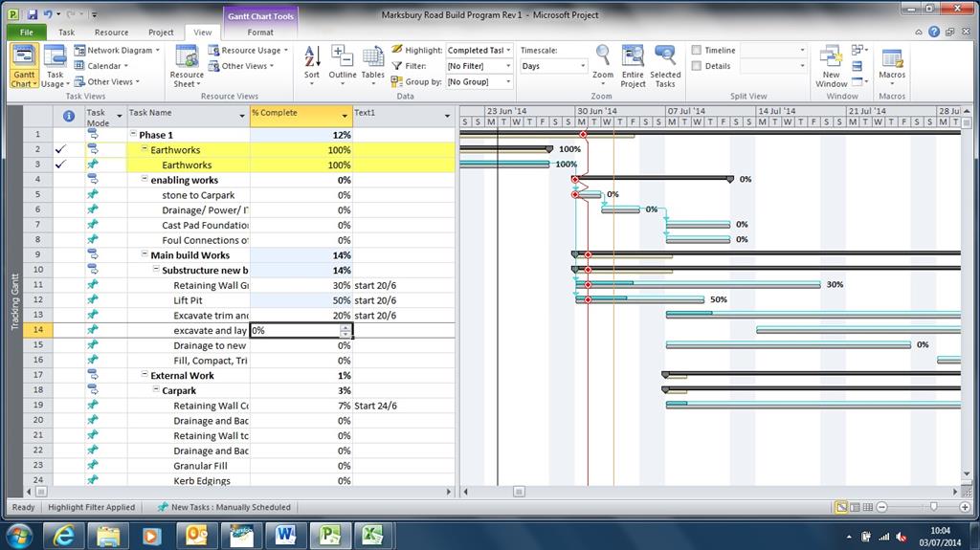Select the 'Granular Fill' task row
Screen dimensions: 980x550
click(x=201, y=466)
